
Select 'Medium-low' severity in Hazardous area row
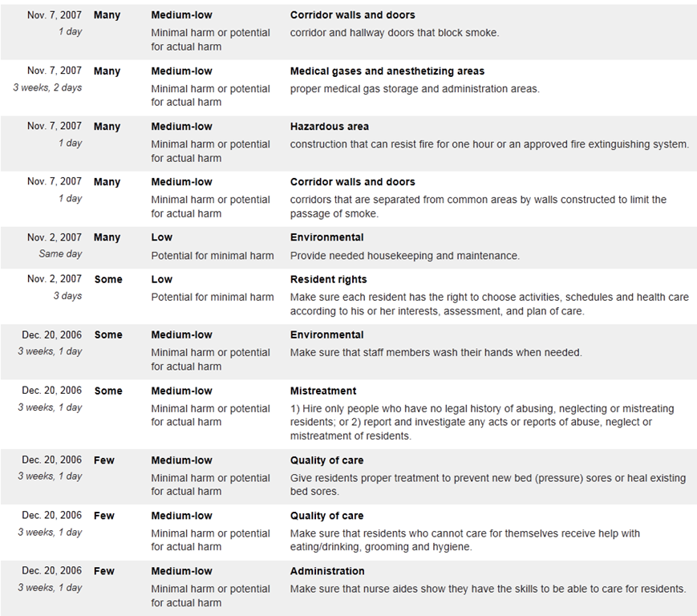pos(181,127)
